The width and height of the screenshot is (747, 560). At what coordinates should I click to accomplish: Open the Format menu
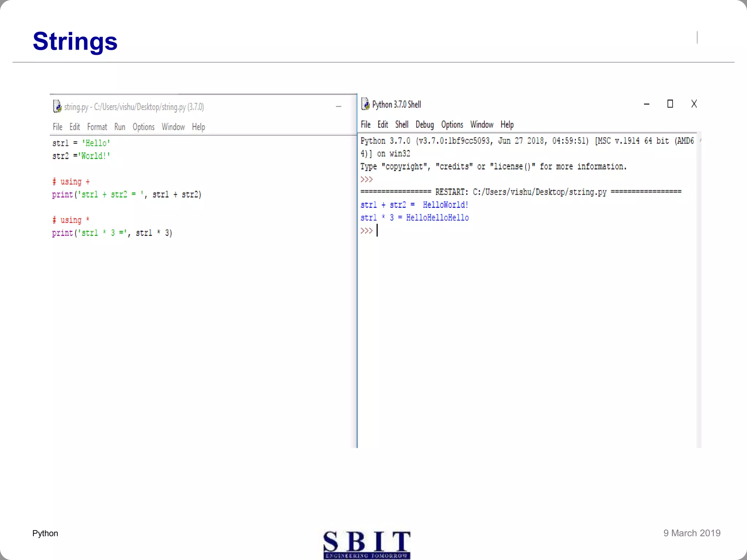(97, 127)
